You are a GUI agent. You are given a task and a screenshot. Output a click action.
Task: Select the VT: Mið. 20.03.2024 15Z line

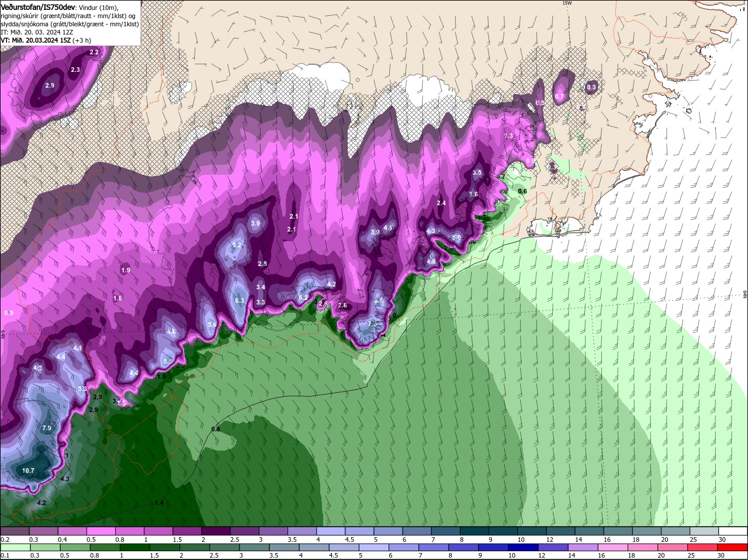tap(36, 40)
